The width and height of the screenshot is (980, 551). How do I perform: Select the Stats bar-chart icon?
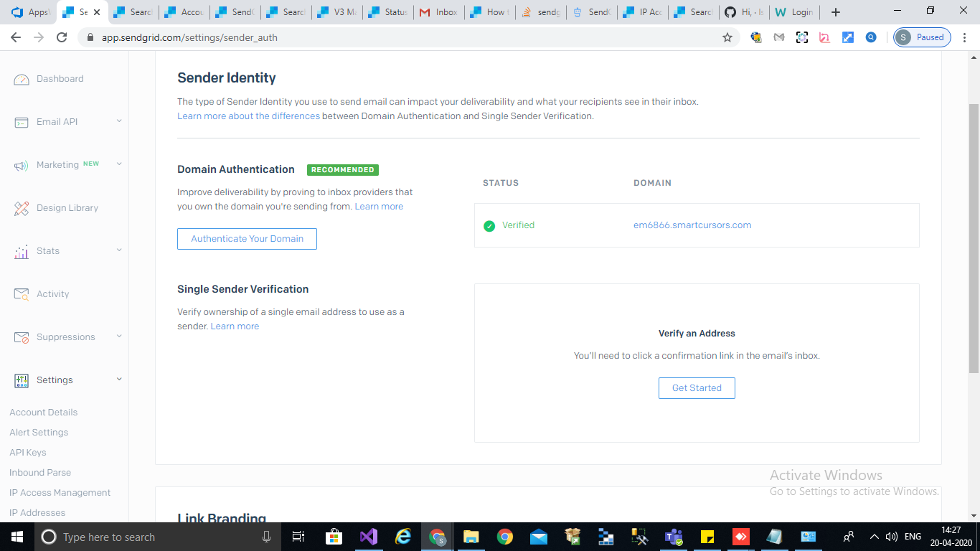pyautogui.click(x=21, y=250)
